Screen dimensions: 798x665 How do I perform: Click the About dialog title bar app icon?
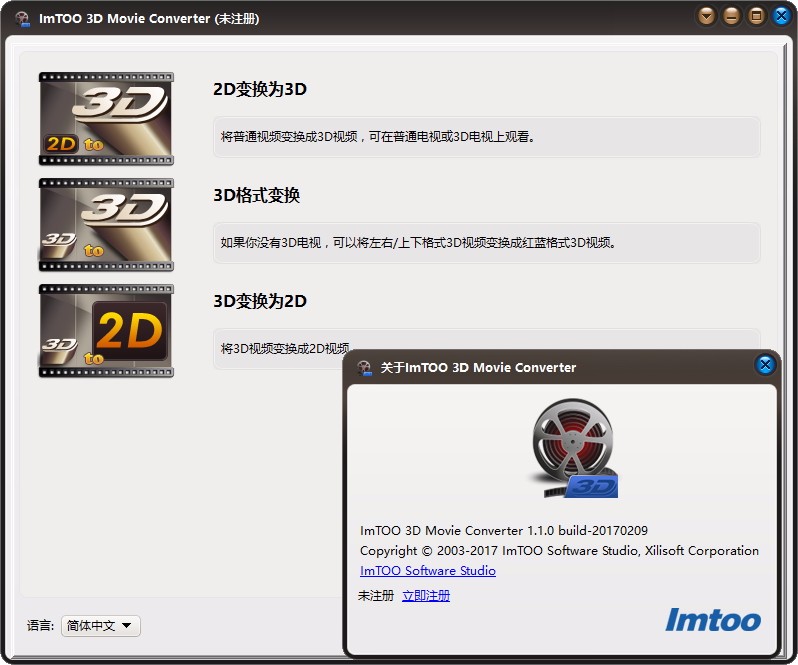click(x=364, y=367)
